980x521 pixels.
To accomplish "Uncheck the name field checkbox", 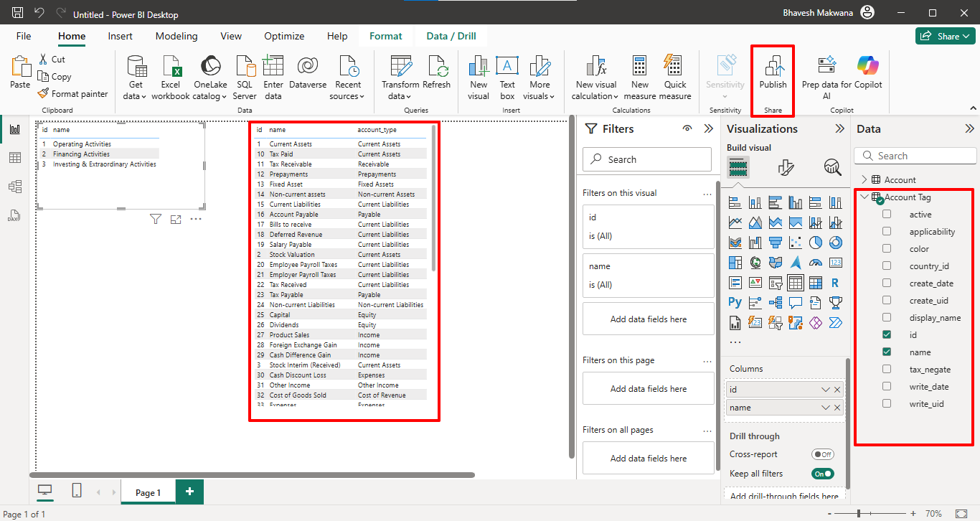I will click(887, 352).
